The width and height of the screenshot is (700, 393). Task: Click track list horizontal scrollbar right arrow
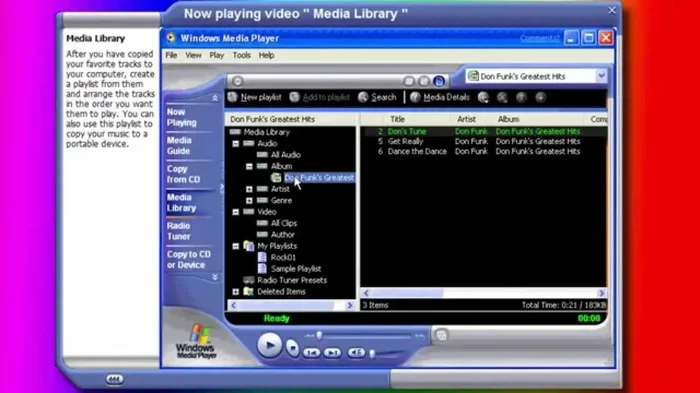pos(601,293)
